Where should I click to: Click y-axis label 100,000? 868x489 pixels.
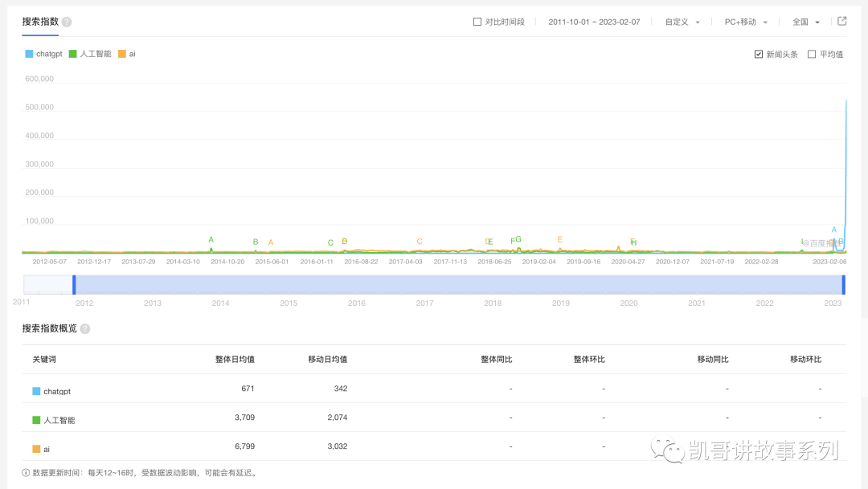pos(39,221)
